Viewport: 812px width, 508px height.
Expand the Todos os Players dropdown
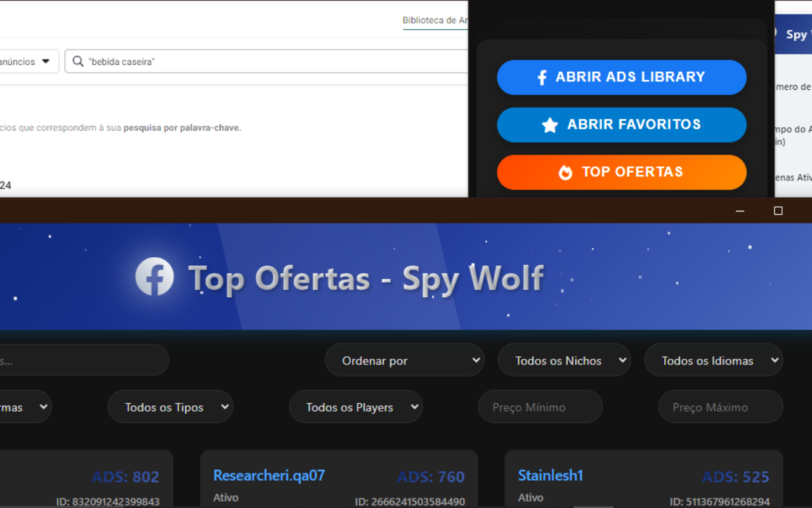(x=356, y=407)
